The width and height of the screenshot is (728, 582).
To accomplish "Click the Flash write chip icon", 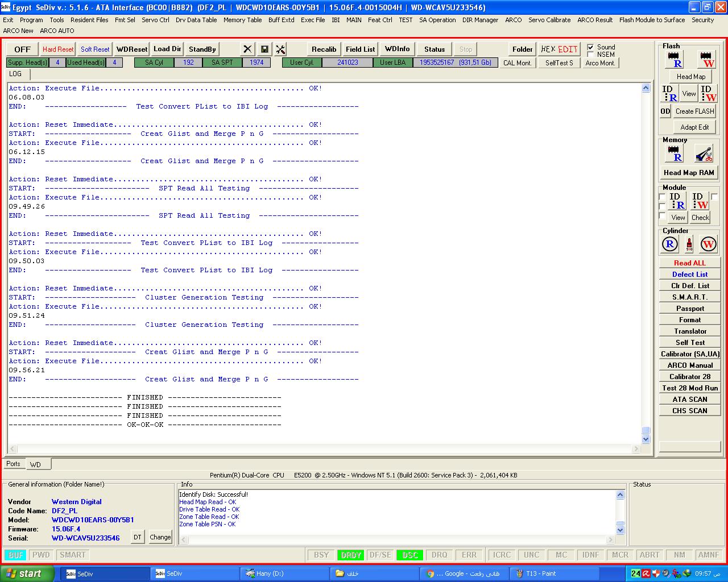I will click(x=706, y=60).
